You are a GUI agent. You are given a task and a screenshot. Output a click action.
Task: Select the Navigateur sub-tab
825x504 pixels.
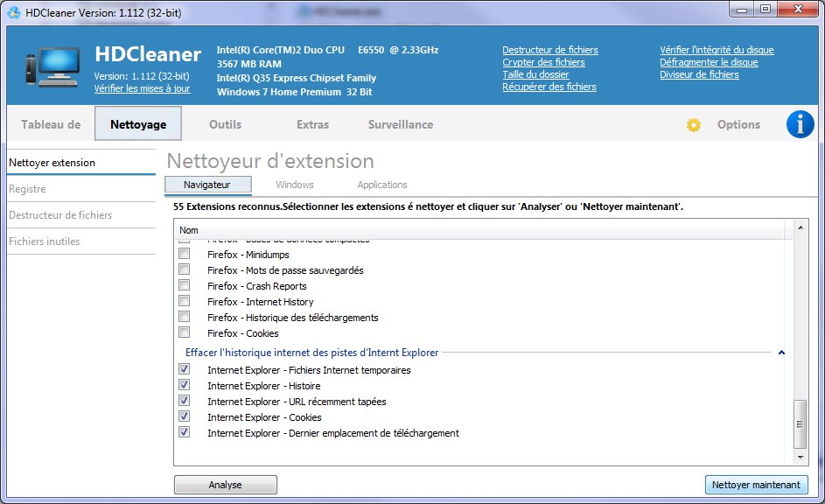click(x=207, y=185)
